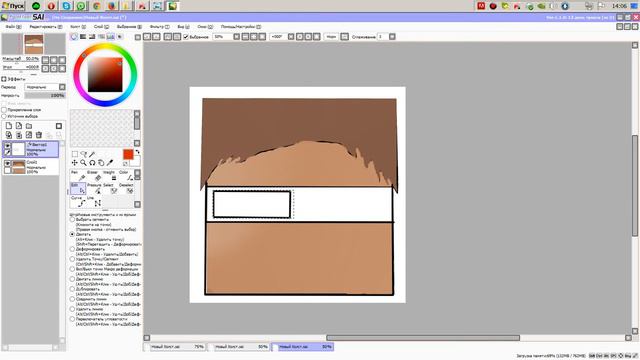Open the Слой menu

point(101,27)
